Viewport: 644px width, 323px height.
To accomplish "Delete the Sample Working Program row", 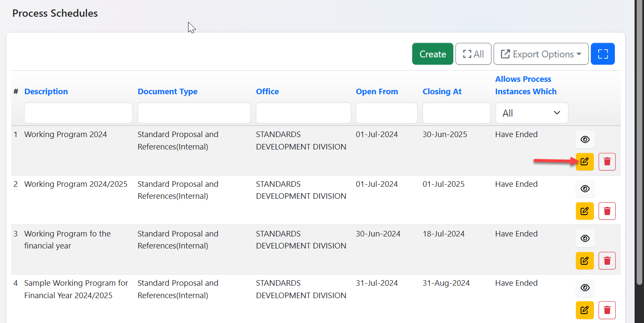I will coord(607,310).
